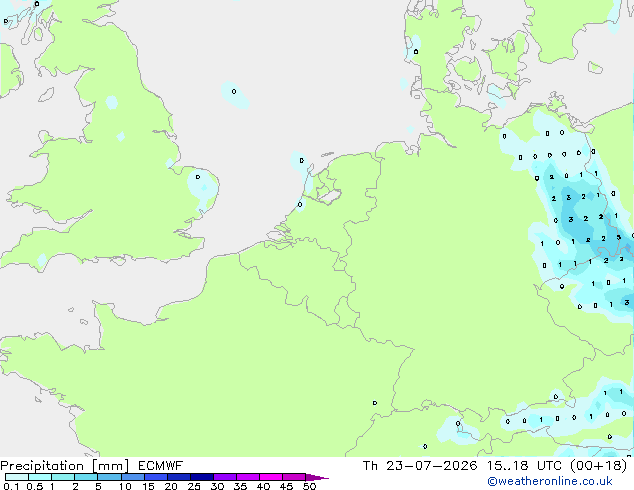Click the "30" legend label
Screen dimensions: 634x490
(x=217, y=486)
